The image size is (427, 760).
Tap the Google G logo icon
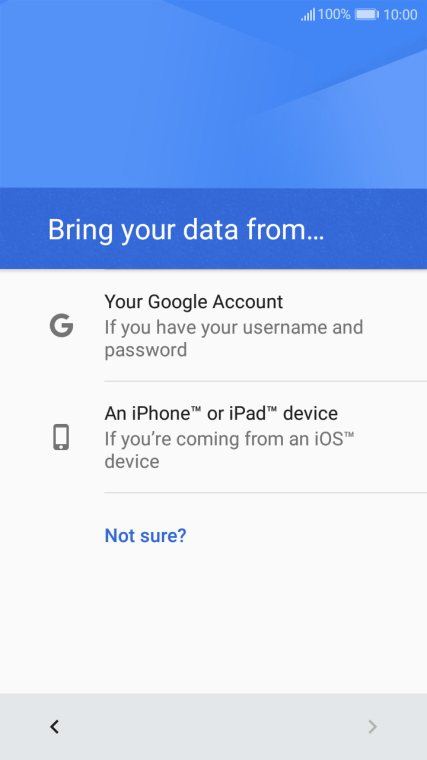[62, 325]
